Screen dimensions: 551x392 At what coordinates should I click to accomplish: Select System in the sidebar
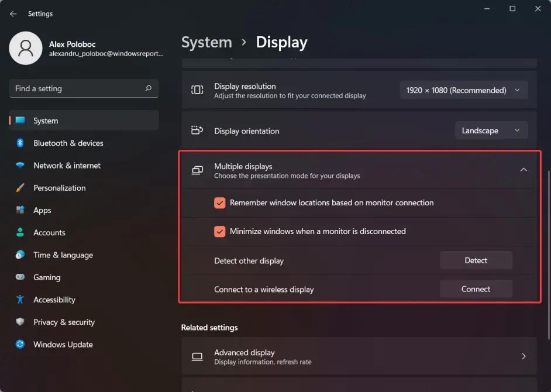(x=47, y=120)
